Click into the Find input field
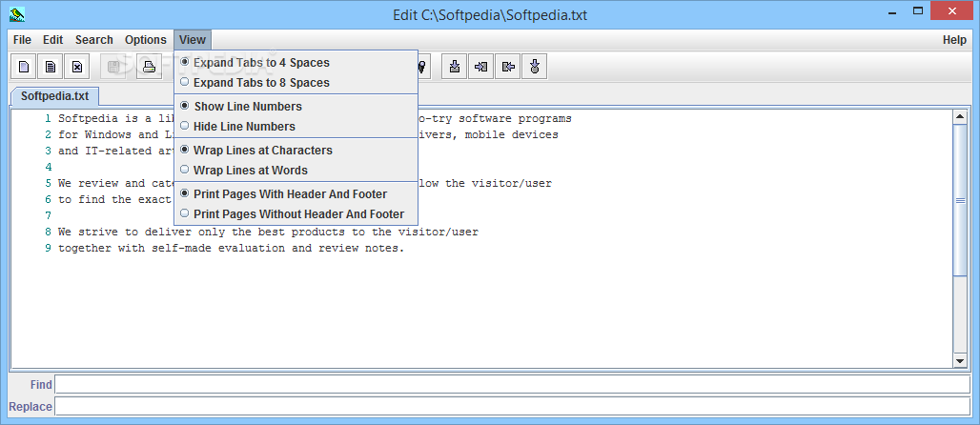 (513, 384)
